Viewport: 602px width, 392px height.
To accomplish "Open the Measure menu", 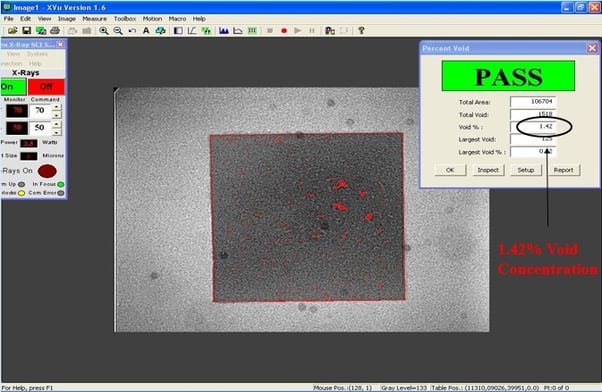I will [94, 18].
